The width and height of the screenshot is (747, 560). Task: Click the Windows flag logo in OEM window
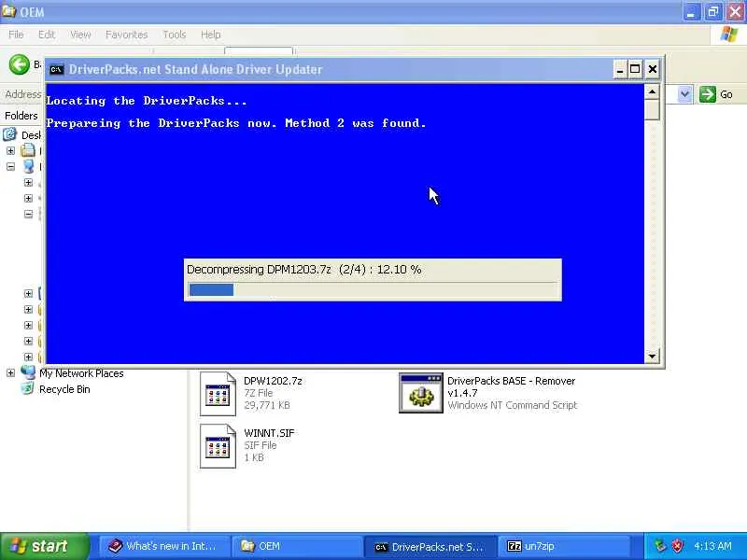tap(729, 35)
